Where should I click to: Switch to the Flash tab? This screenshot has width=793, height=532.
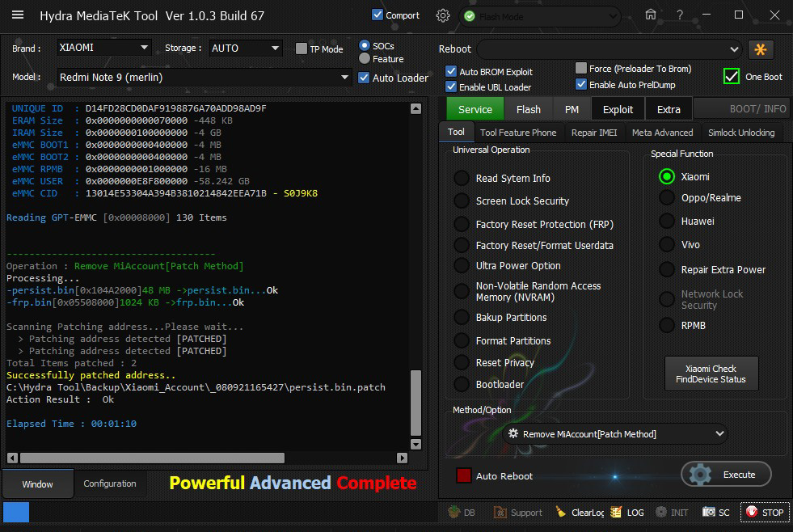pos(528,109)
